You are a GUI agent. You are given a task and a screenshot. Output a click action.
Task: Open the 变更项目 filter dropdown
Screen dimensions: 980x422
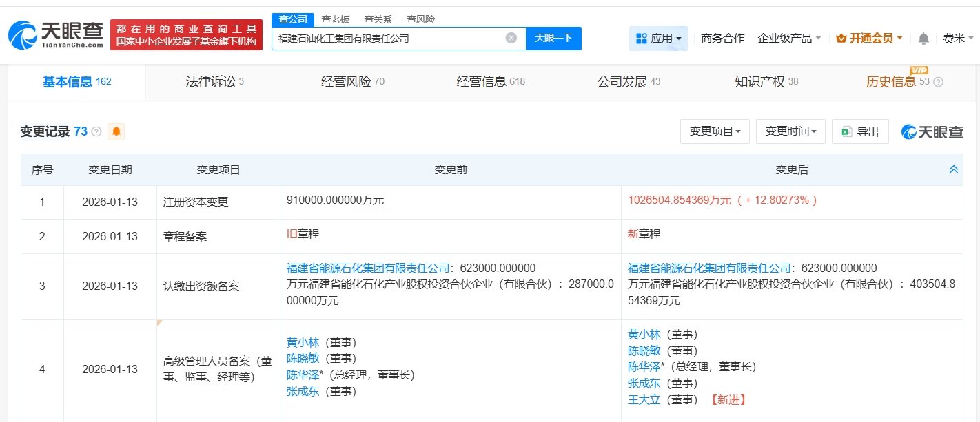[715, 131]
